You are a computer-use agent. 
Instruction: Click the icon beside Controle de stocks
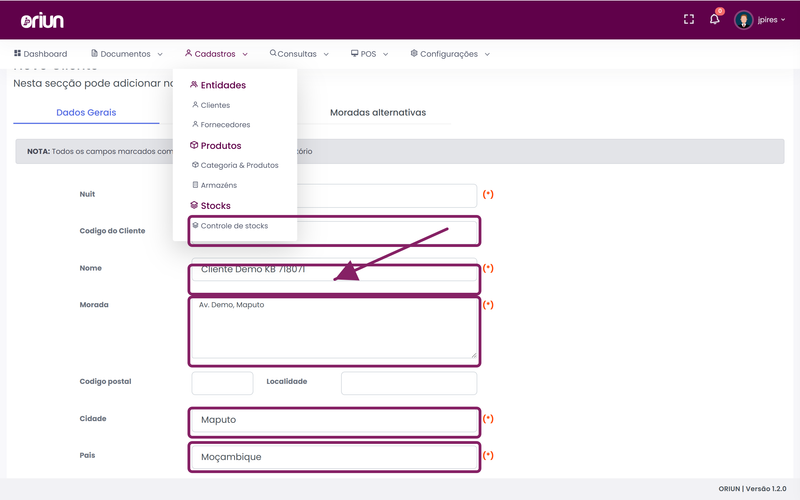pyautogui.click(x=195, y=225)
